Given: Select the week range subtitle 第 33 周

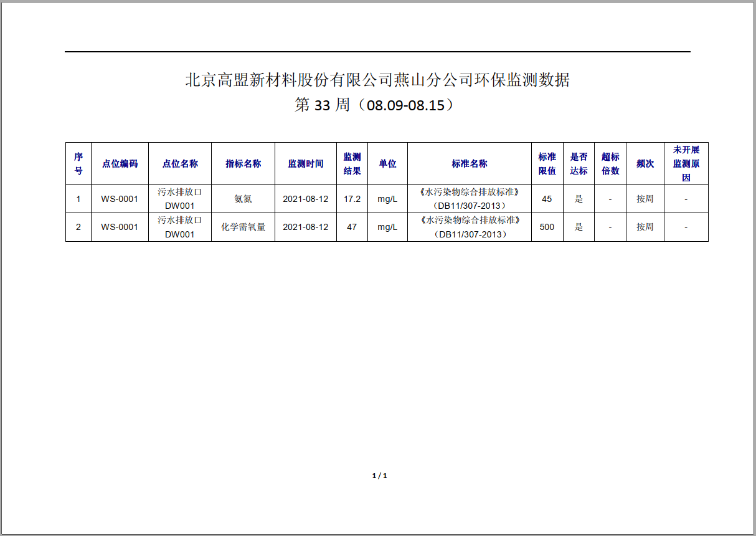Looking at the screenshot, I should click(377, 106).
